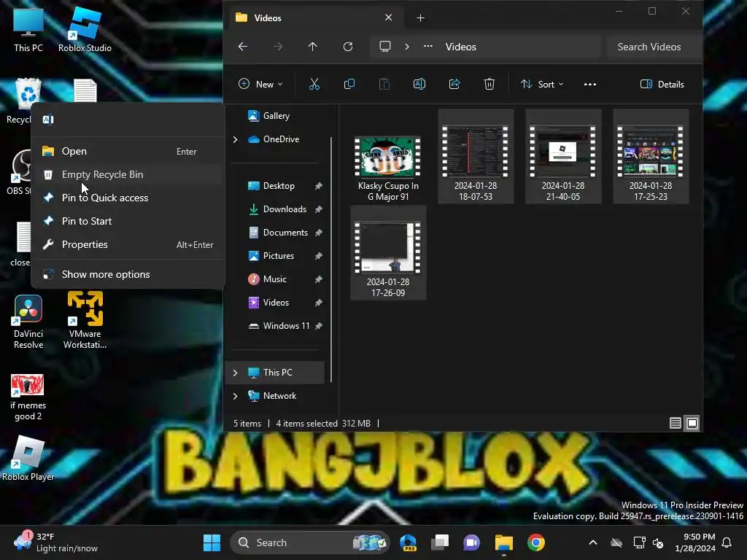Image resolution: width=747 pixels, height=560 pixels.
Task: Select video 2024-01-28 17-26-09
Action: 388,253
